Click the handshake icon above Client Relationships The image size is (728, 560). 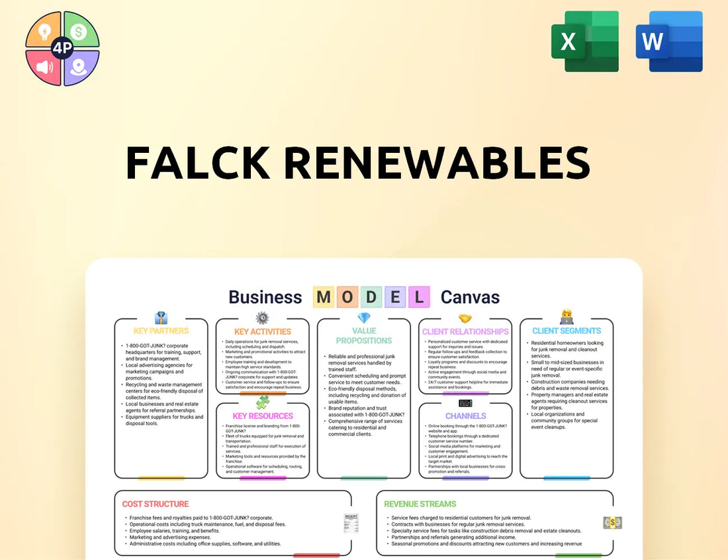pyautogui.click(x=465, y=318)
